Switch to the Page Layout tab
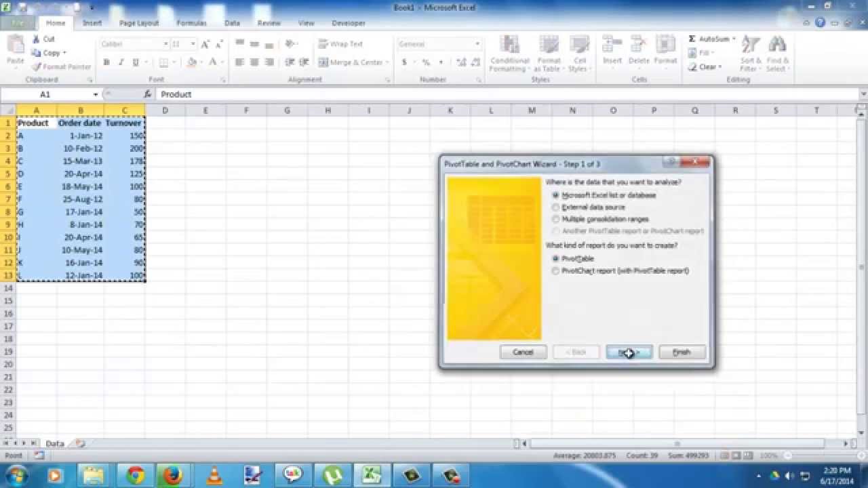 click(x=139, y=23)
